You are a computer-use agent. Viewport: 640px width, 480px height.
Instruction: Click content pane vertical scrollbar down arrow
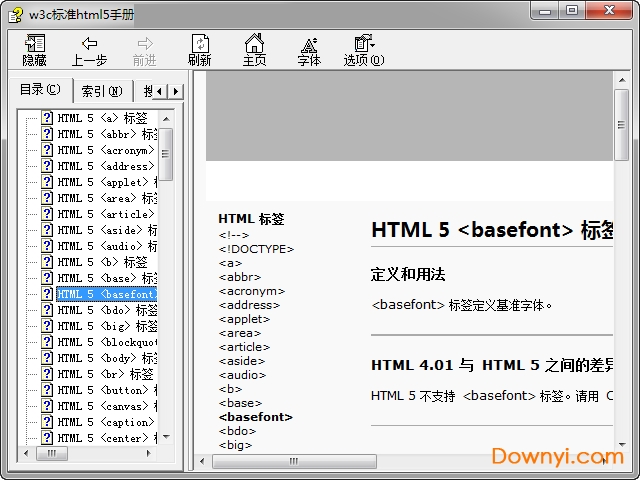point(622,444)
